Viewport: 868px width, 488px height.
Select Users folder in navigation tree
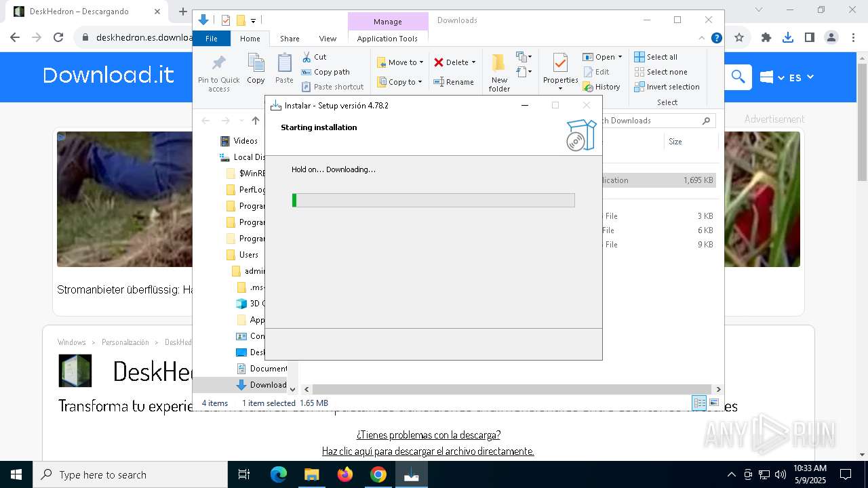[x=242, y=255]
